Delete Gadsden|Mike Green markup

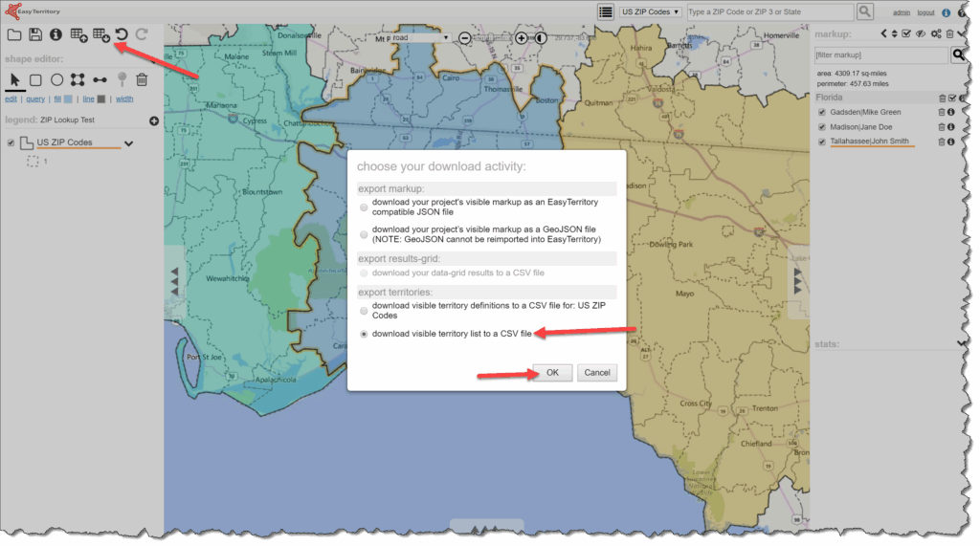pyautogui.click(x=942, y=113)
